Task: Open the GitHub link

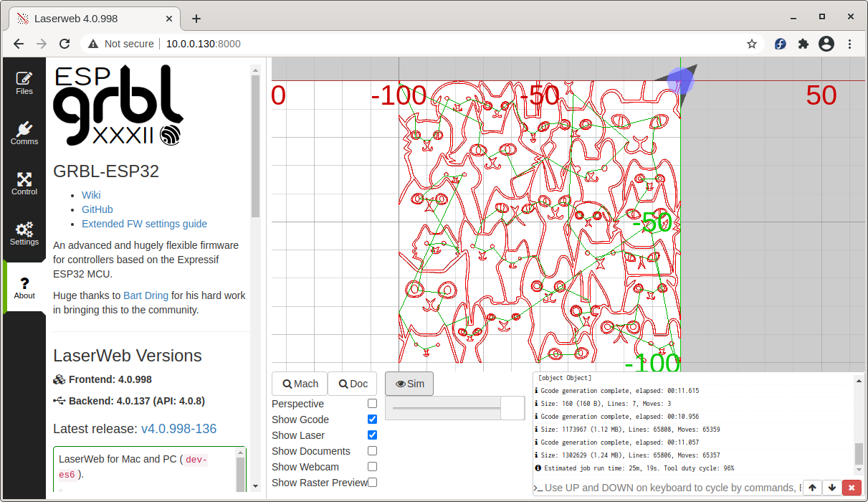Action: click(x=97, y=209)
